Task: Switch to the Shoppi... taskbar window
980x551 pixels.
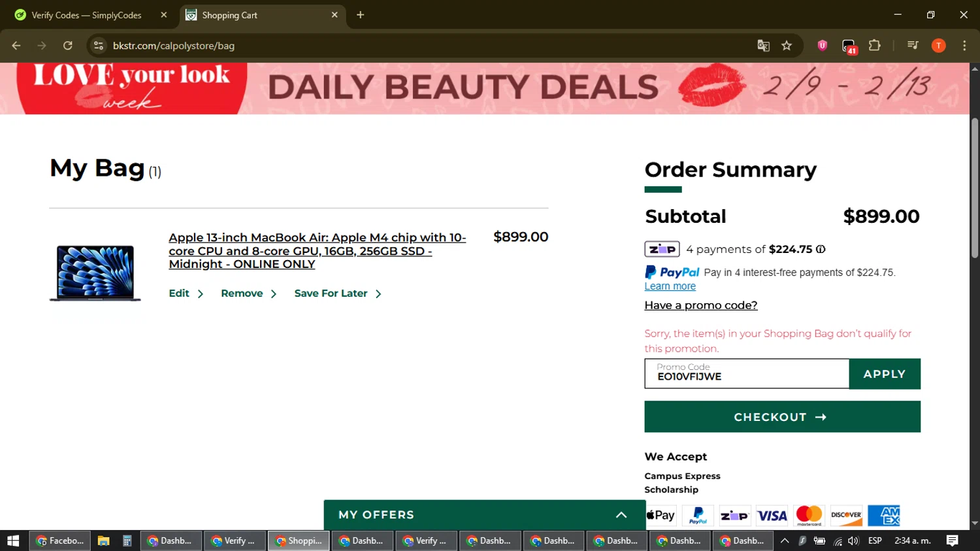Action: pyautogui.click(x=299, y=541)
